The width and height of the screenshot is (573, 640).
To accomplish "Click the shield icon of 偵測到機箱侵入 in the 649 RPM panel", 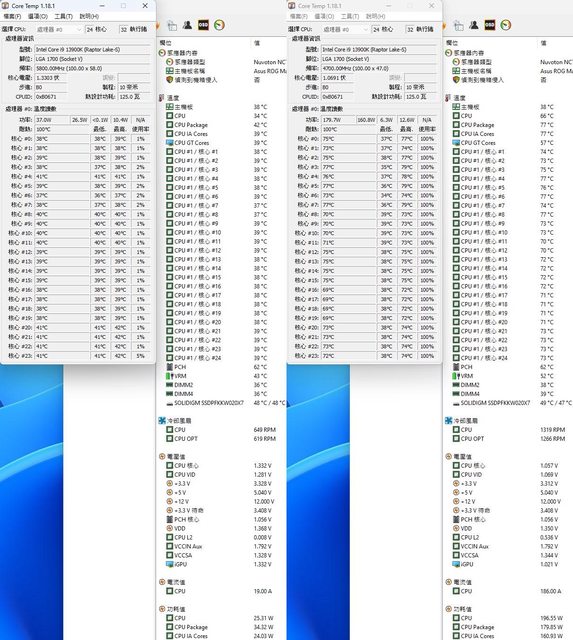I will pos(170,80).
